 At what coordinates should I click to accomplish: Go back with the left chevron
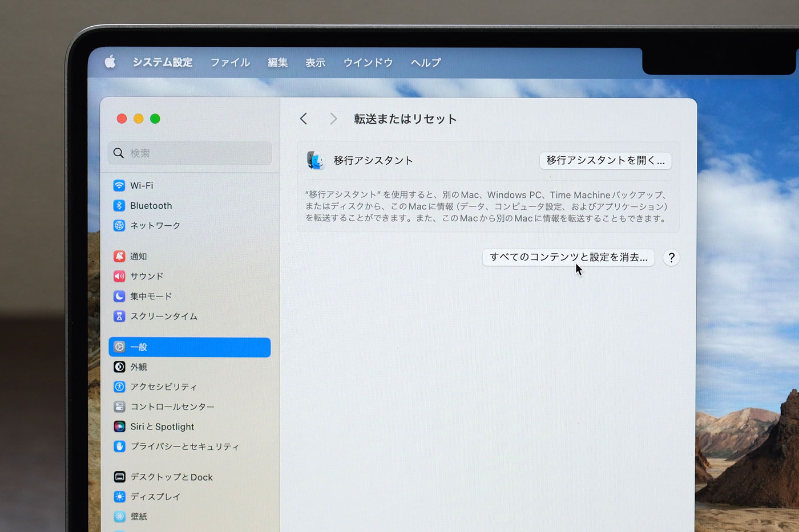click(x=304, y=119)
